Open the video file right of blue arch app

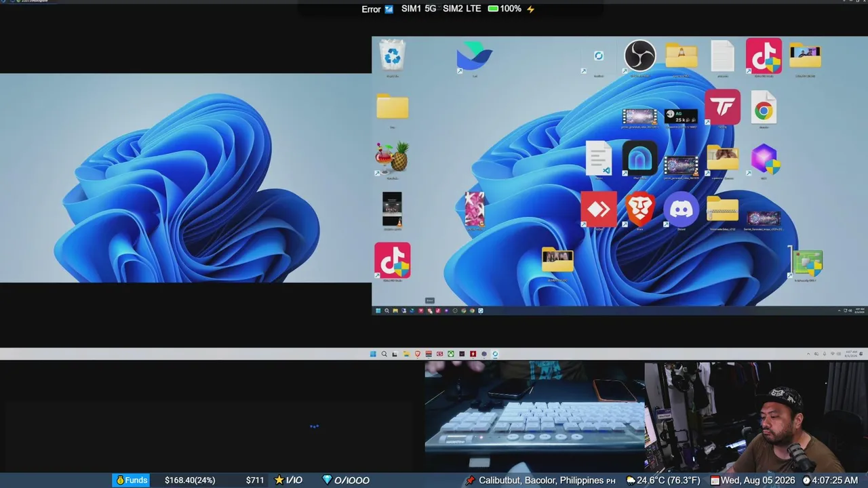681,166
